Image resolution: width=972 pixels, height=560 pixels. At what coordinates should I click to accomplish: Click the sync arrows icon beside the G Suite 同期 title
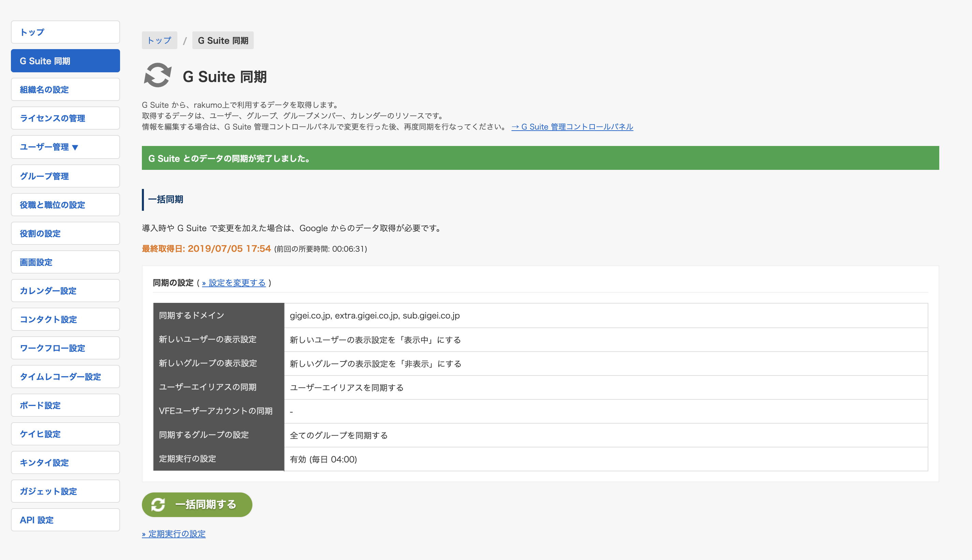click(158, 75)
